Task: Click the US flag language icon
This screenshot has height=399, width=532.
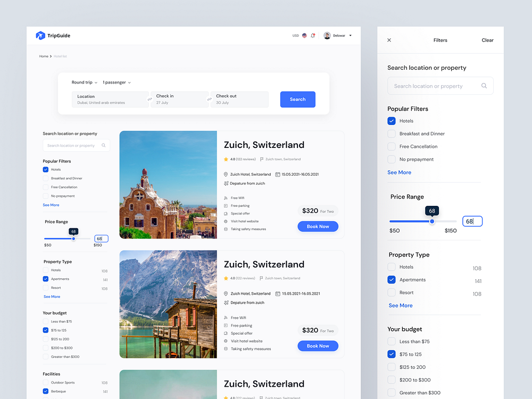Action: [304, 35]
